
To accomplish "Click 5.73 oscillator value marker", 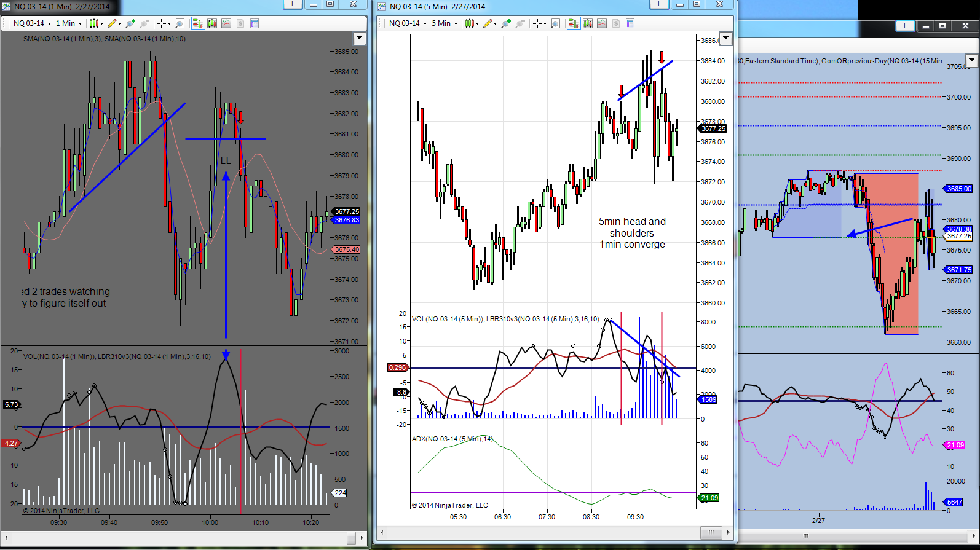I will coord(11,404).
